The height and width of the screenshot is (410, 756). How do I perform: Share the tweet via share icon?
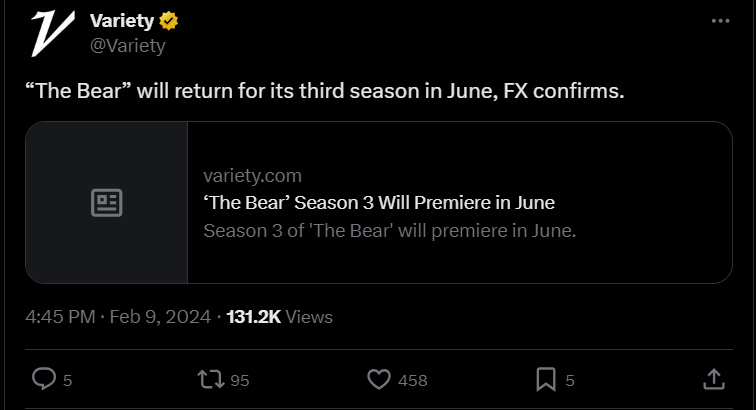pyautogui.click(x=713, y=379)
